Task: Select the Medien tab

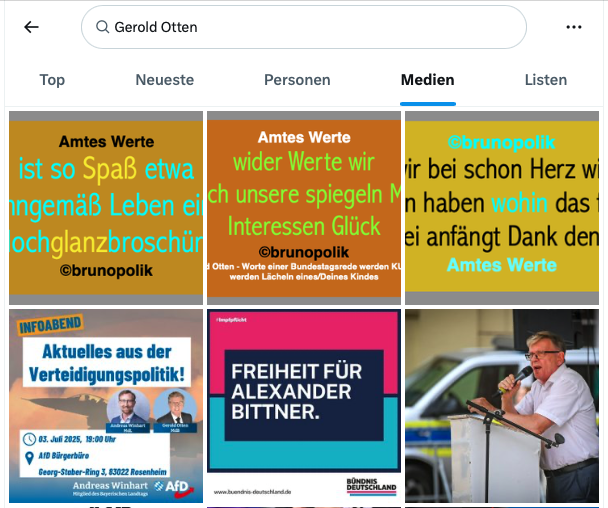Action: 428,80
